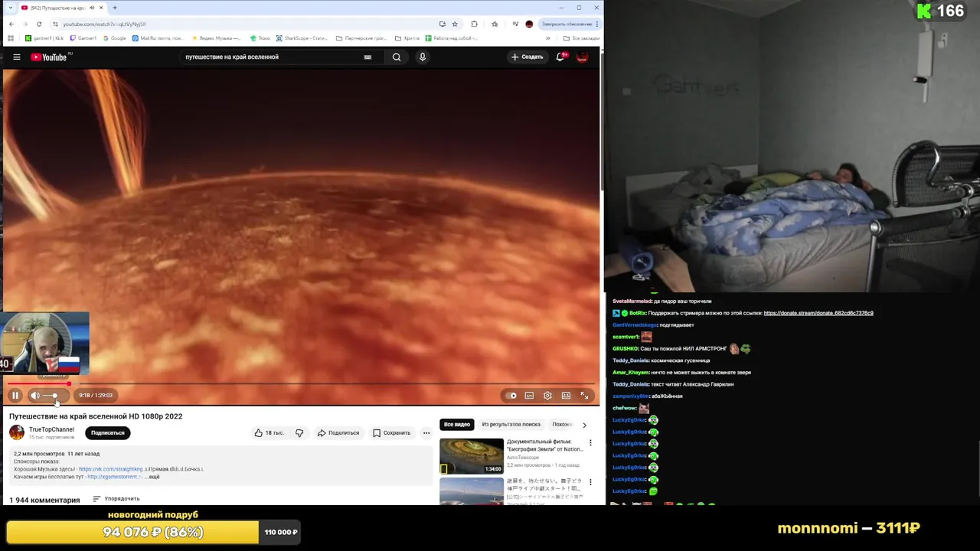Image resolution: width=980 pixels, height=551 pixels.
Task: Select the Из результатов поиска chip
Action: click(511, 424)
